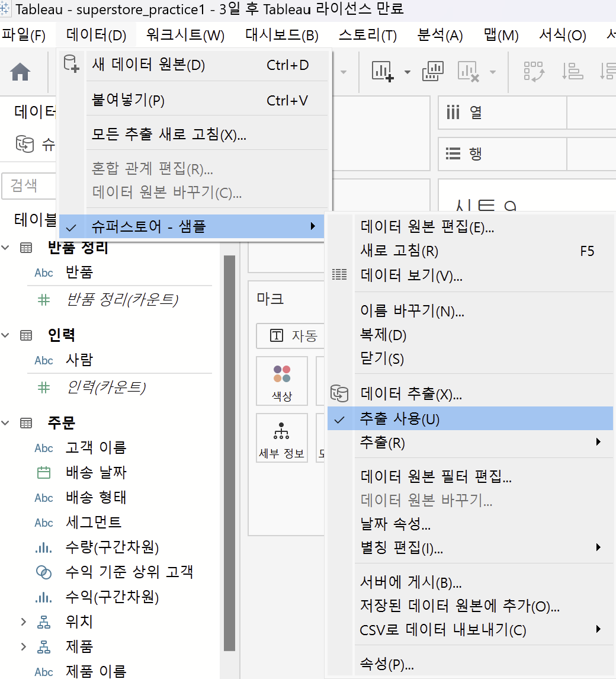The width and height of the screenshot is (616, 679).
Task: Click the 검색 search field
Action: coord(30,186)
